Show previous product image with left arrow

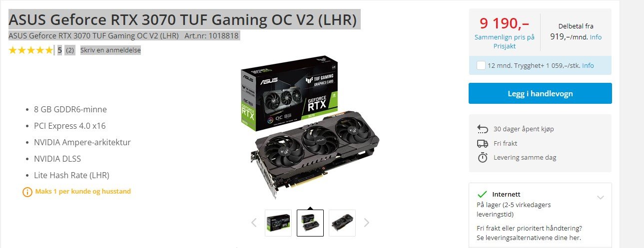click(254, 223)
